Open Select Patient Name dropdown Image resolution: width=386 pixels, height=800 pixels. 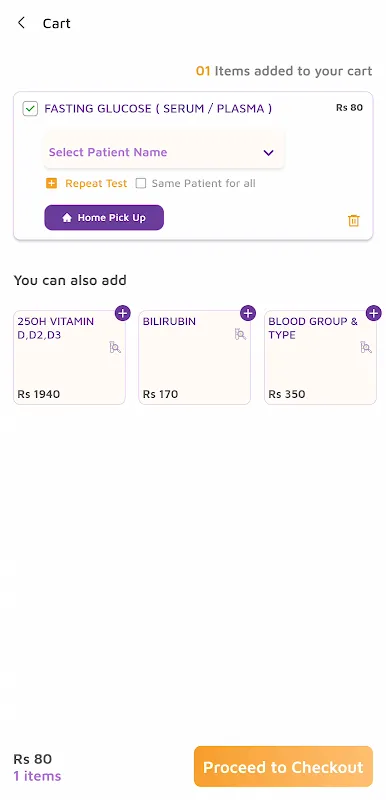[x=164, y=152]
